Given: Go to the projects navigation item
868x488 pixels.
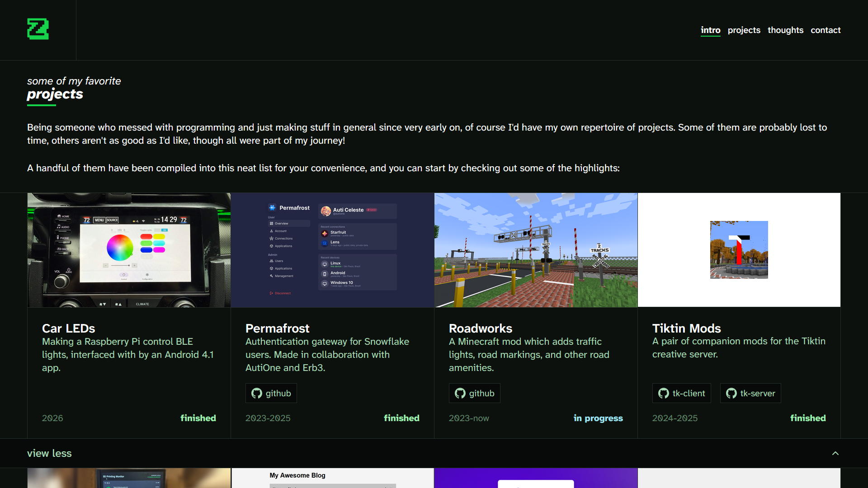Looking at the screenshot, I should tap(744, 30).
